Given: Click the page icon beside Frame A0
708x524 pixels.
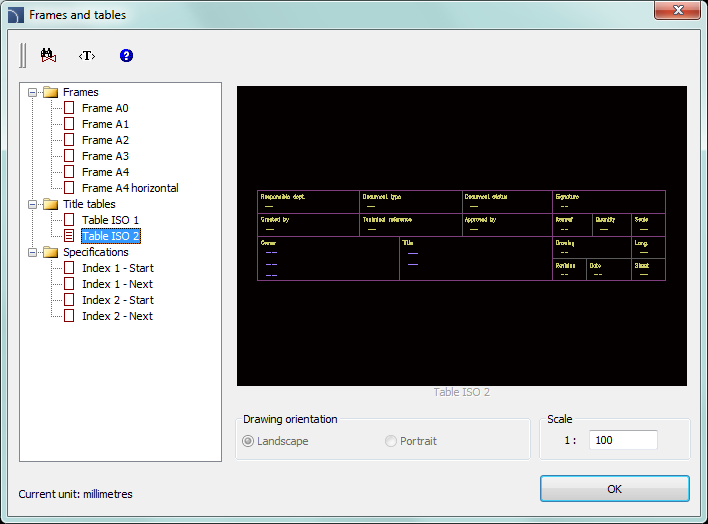Looking at the screenshot, I should (x=69, y=108).
